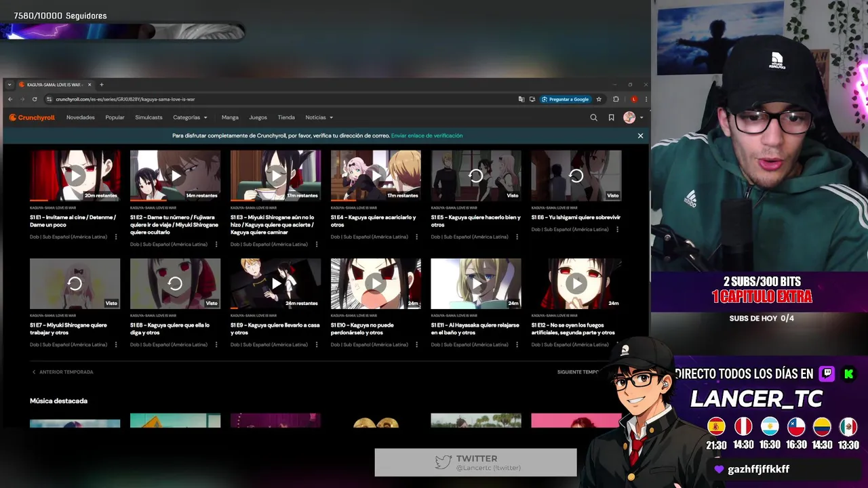
Task: Replay episode S1 E6 thumbnail
Action: pos(576,176)
